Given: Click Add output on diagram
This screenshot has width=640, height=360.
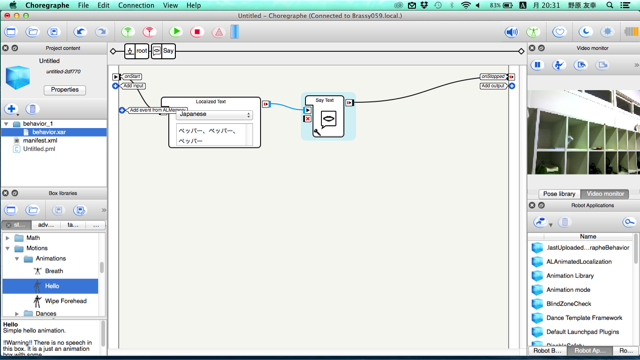Looking at the screenshot, I should point(493,86).
